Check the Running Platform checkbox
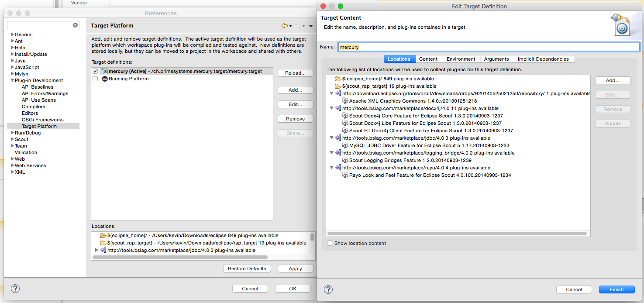 (95, 79)
